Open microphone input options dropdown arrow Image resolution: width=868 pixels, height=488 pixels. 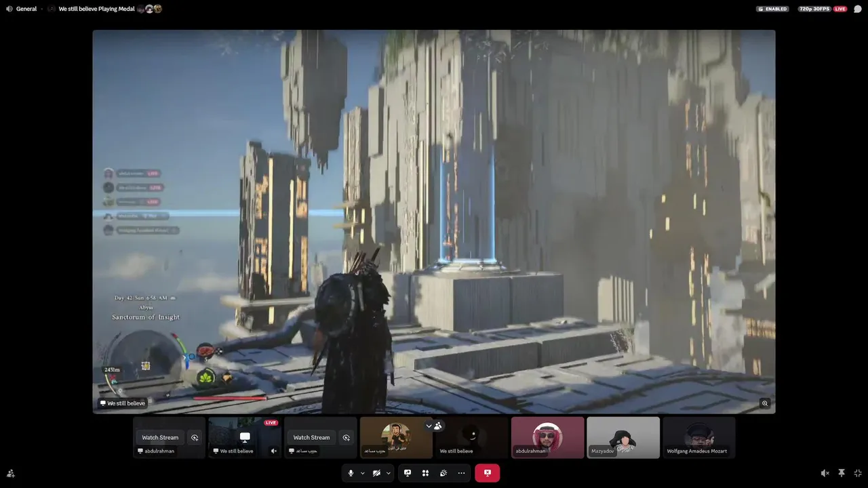(x=363, y=473)
